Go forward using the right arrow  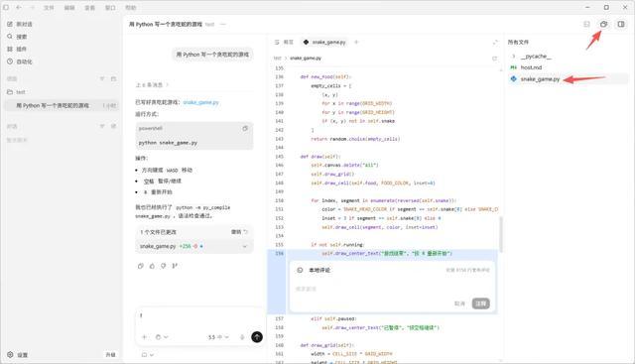click(33, 8)
